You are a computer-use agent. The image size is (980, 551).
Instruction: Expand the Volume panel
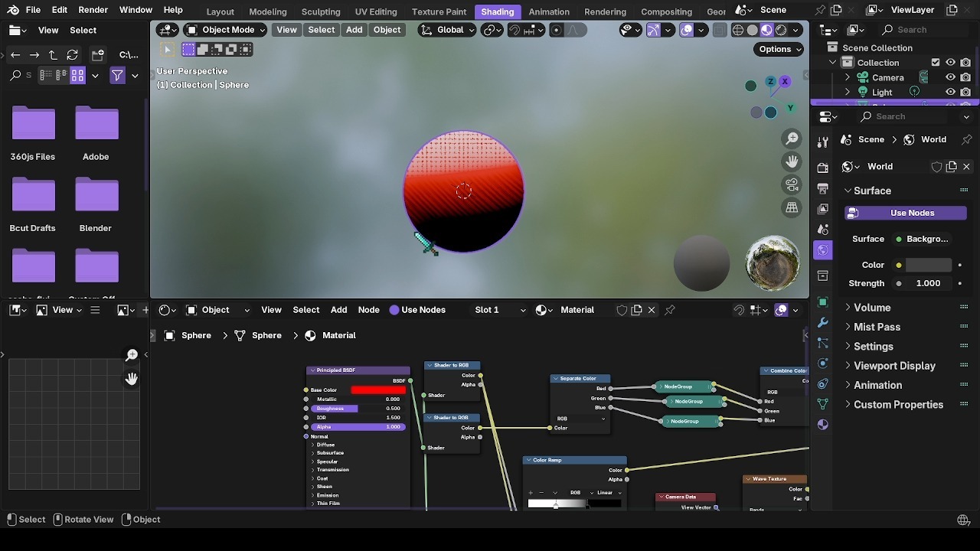[x=872, y=308]
